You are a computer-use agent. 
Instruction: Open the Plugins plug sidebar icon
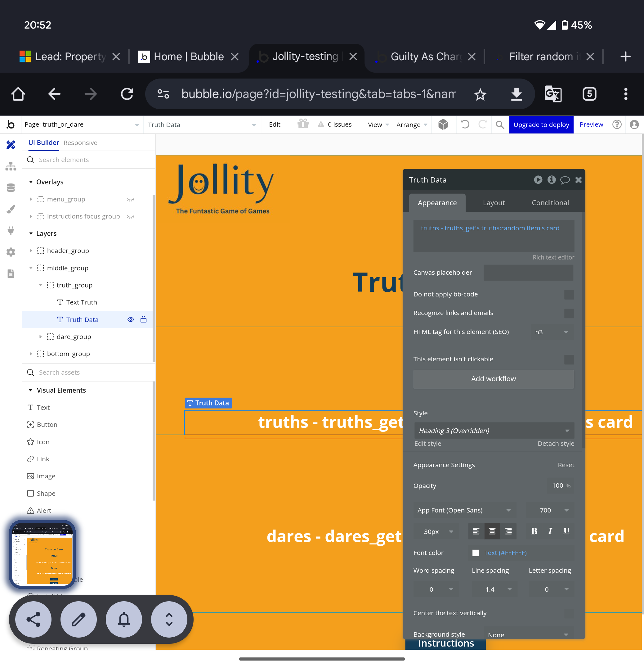click(x=11, y=230)
